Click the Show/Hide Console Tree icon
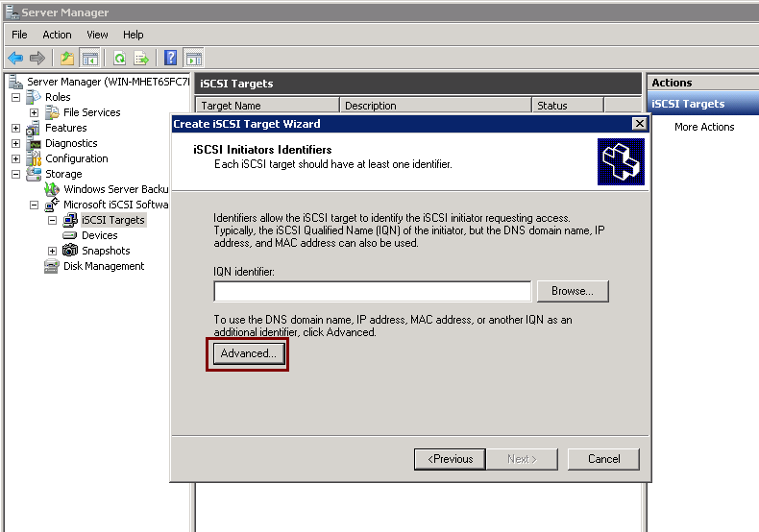Image resolution: width=759 pixels, height=532 pixels. point(90,58)
